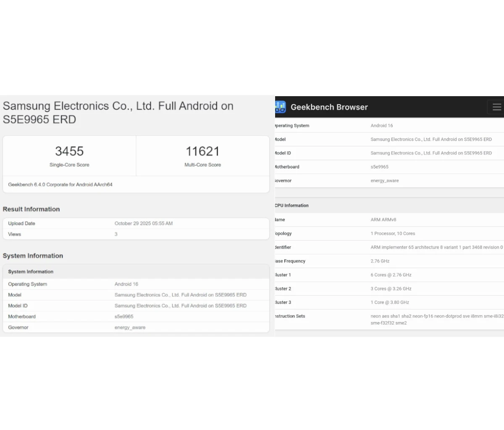
Task: Click the Single-Core Score label
Action: [x=69, y=165]
